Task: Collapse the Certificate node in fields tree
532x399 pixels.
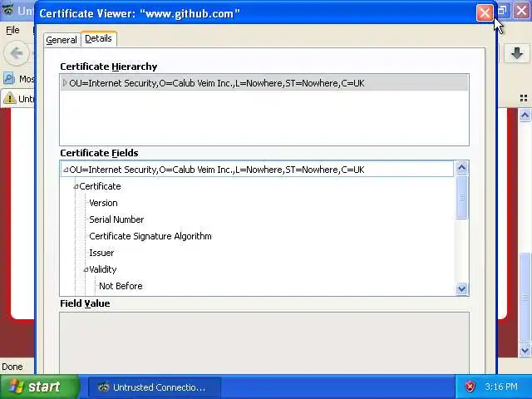Action: (x=76, y=186)
